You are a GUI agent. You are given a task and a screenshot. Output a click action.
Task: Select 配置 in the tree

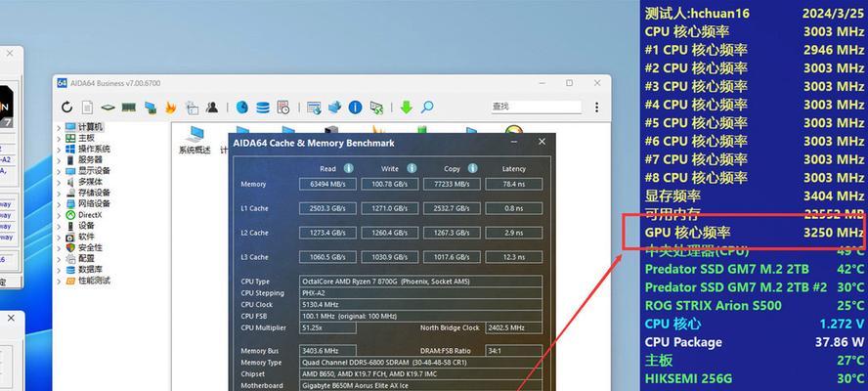coord(86,259)
